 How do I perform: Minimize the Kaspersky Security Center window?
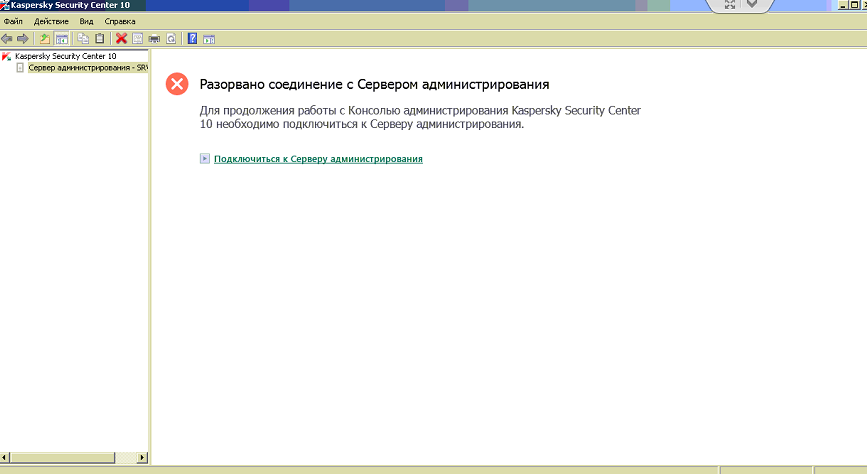(843, 6)
